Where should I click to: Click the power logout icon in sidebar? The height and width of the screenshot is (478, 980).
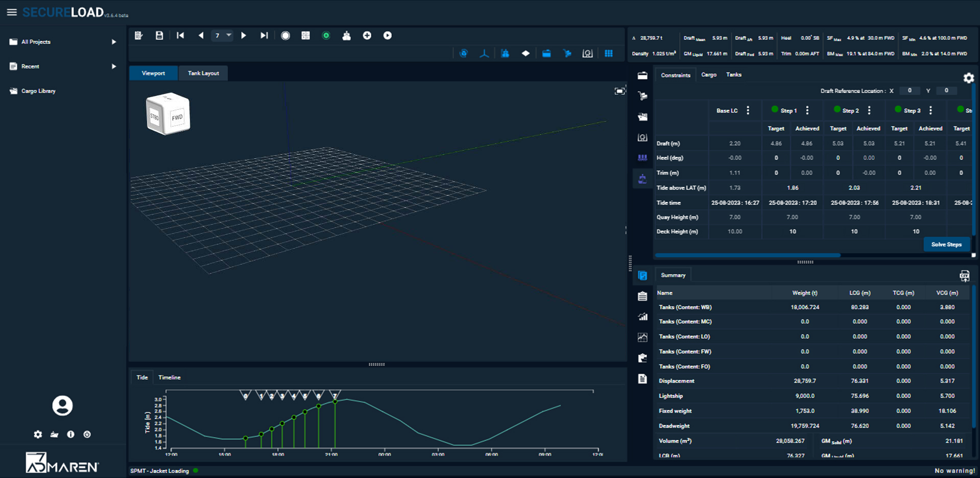[87, 434]
